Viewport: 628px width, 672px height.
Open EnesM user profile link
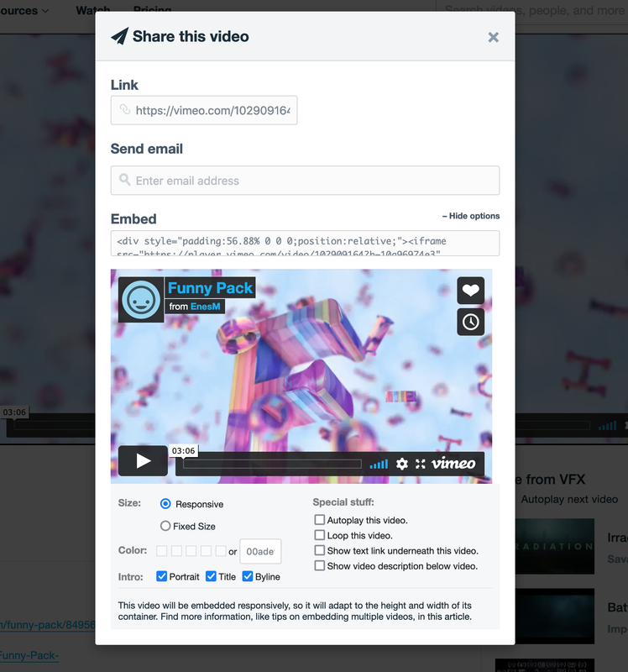[205, 307]
